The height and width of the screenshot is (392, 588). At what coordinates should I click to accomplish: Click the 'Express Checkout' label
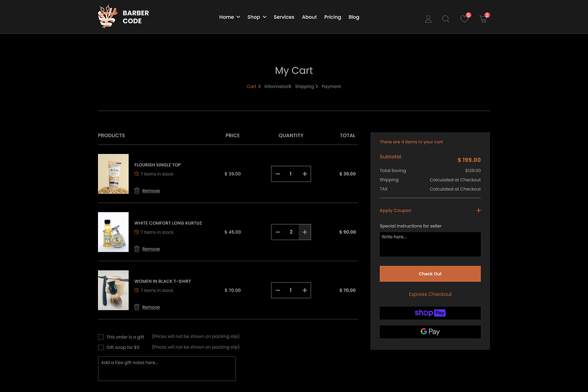pyautogui.click(x=430, y=294)
